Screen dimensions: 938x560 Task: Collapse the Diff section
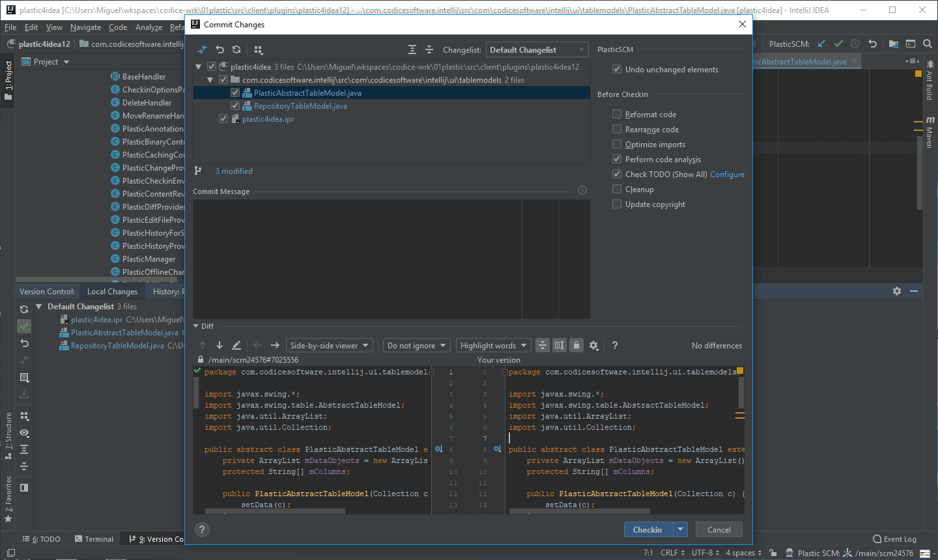196,326
